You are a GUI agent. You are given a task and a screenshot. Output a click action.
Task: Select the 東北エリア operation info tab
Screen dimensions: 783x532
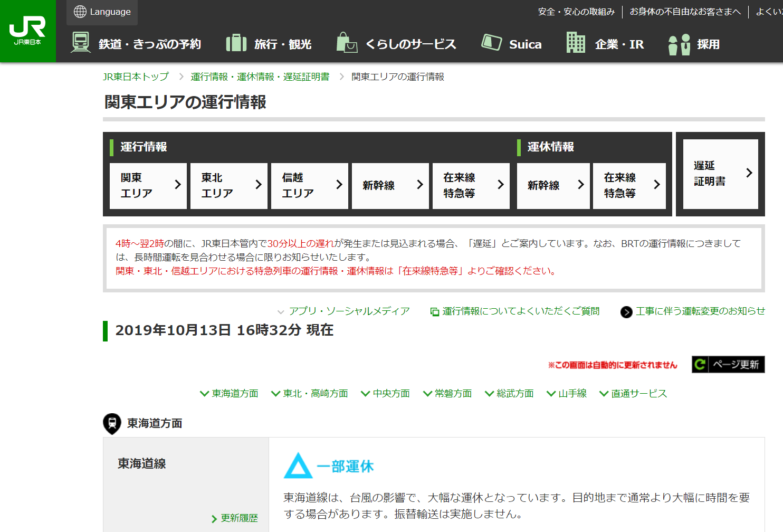coord(229,186)
